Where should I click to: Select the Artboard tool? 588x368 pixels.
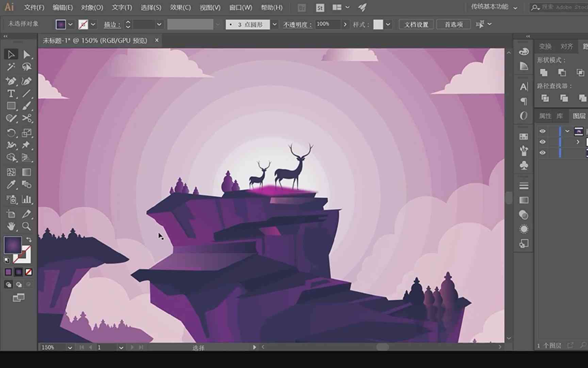click(x=11, y=214)
